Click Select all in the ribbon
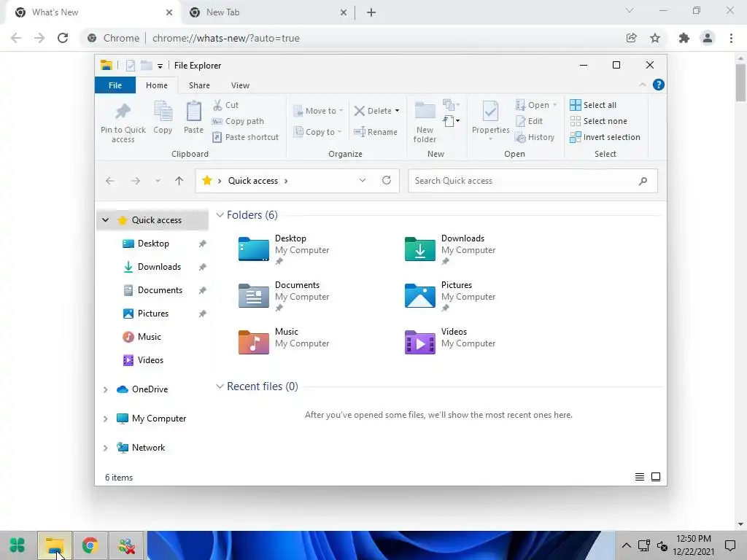 [593, 105]
